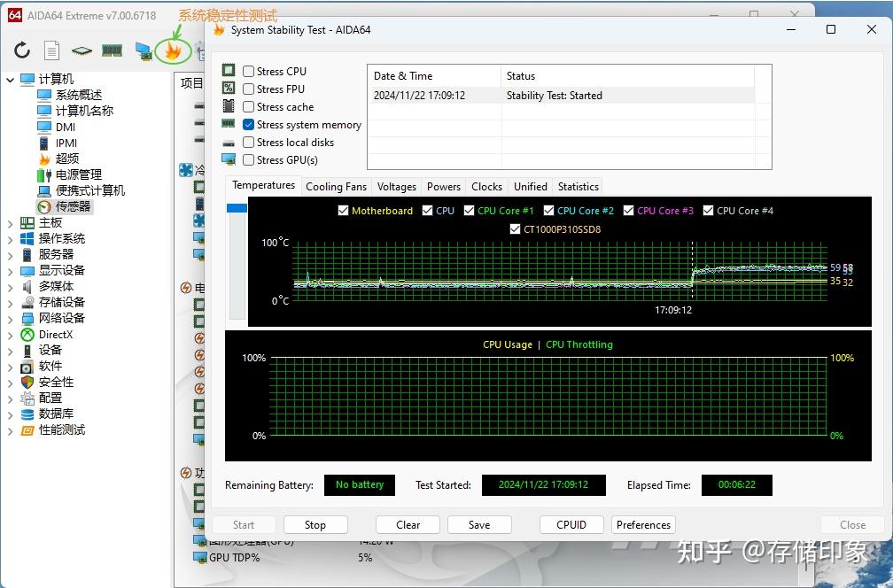The height and width of the screenshot is (588, 893).
Task: Open the DMI tree item
Action: click(66, 127)
